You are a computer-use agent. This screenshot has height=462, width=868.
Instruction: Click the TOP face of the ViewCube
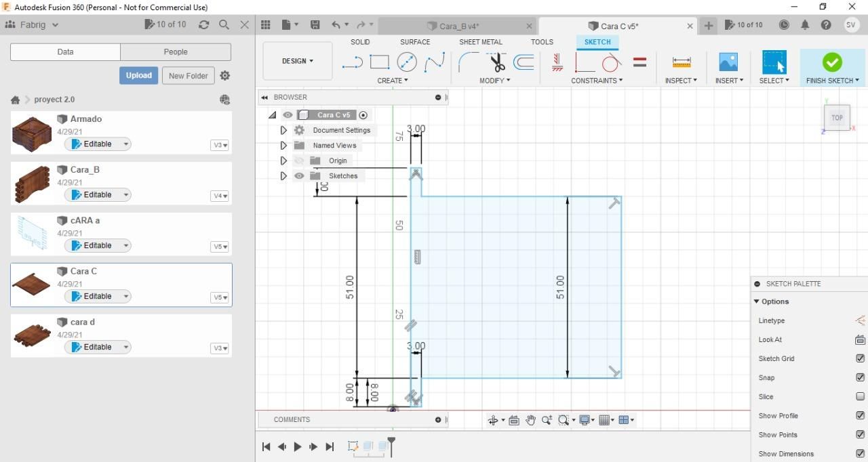(837, 117)
